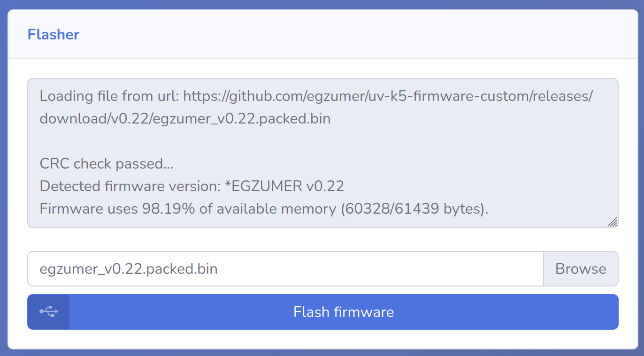Click the "(60328/61439 bytes)" memory figure
Viewport: 644px width, 356px height.
pyautogui.click(x=414, y=209)
